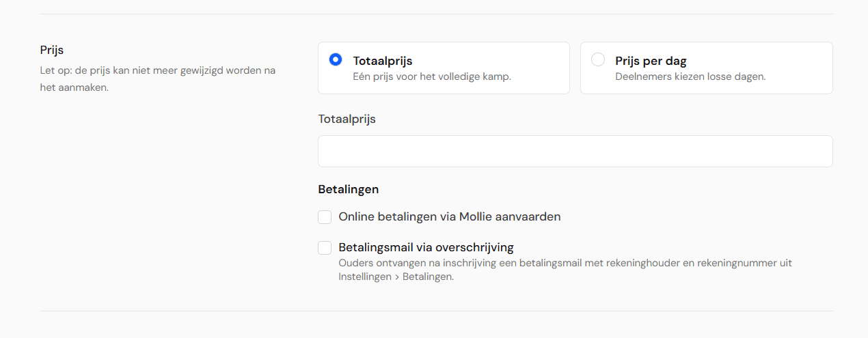Click the 'Let op' price warning note

[x=158, y=79]
